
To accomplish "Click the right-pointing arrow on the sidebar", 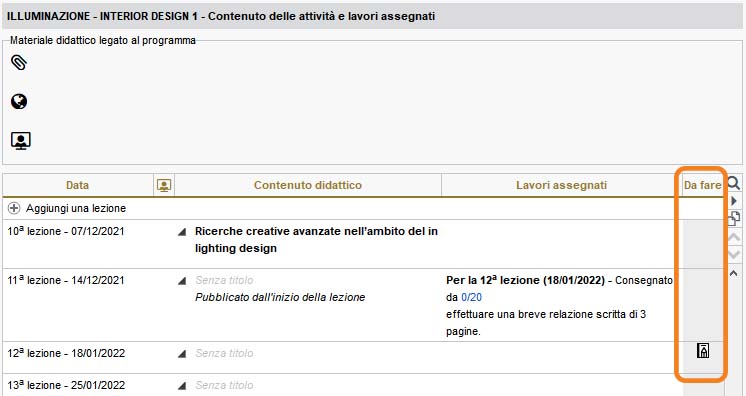I will pos(734,201).
